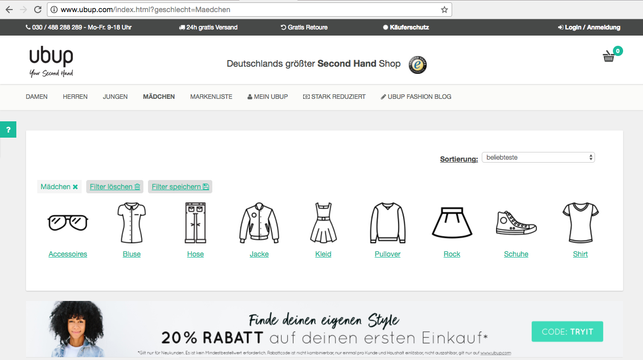Open the Hose category link
643x360 pixels.
(x=196, y=254)
